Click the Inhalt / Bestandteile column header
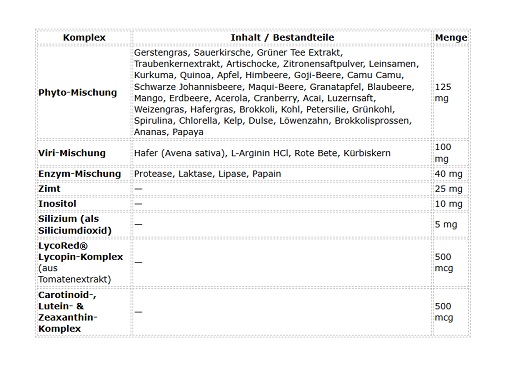The height and width of the screenshot is (368, 512). click(282, 37)
